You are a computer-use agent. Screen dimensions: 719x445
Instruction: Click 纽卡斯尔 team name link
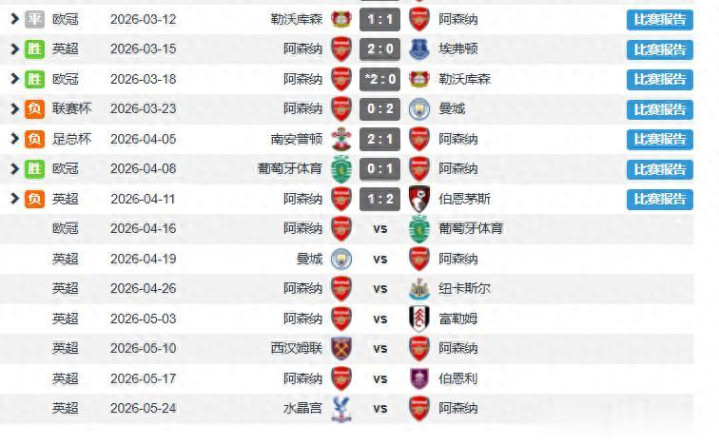click(x=465, y=289)
